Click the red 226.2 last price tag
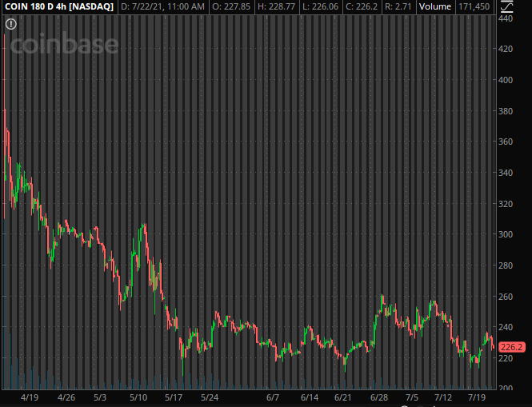The width and height of the screenshot is (532, 407). (x=512, y=347)
